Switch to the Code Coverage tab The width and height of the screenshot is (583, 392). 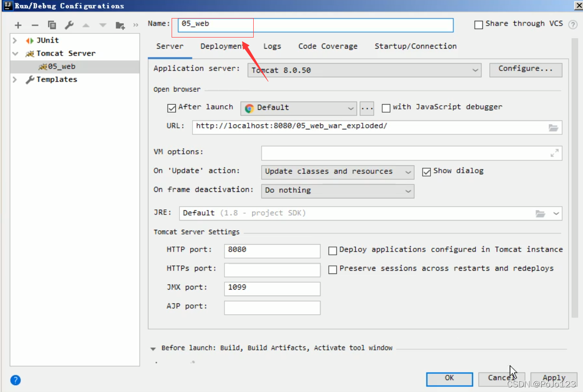click(x=328, y=46)
